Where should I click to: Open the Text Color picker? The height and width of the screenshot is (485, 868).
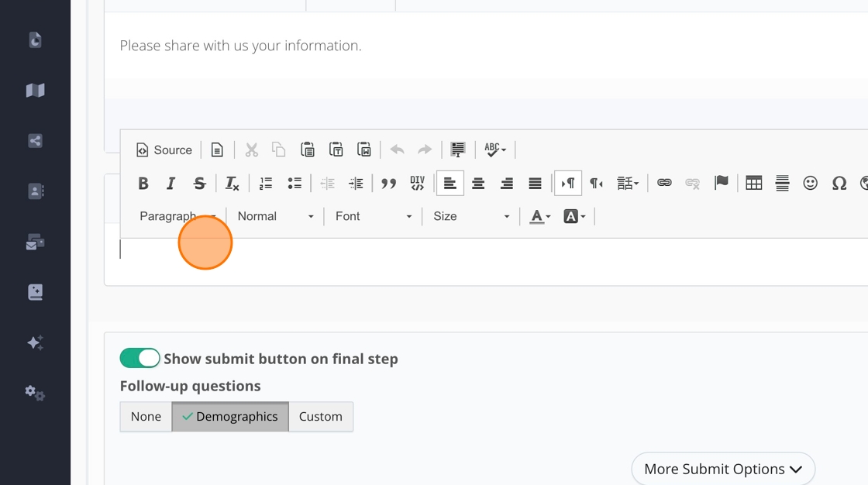click(540, 216)
